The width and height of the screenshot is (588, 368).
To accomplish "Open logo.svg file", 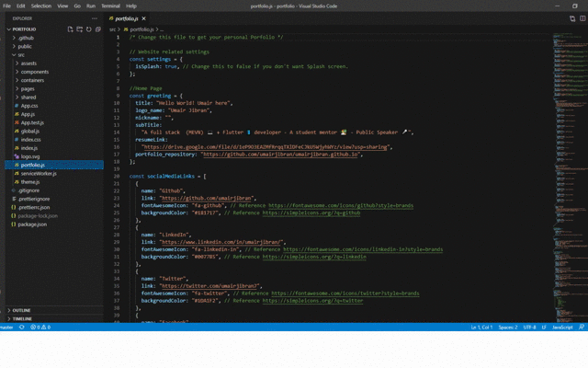I will pyautogui.click(x=30, y=156).
